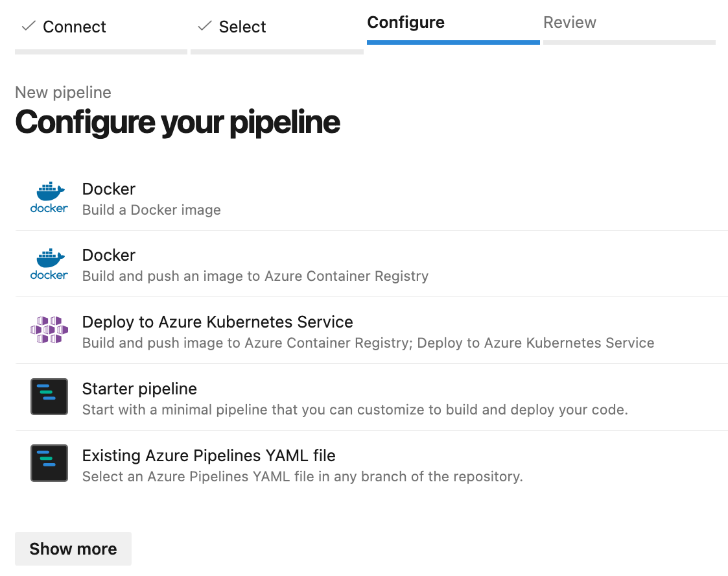Click 'Select an Azure Pipelines YAML file' description
The width and height of the screenshot is (728, 576).
click(x=303, y=477)
